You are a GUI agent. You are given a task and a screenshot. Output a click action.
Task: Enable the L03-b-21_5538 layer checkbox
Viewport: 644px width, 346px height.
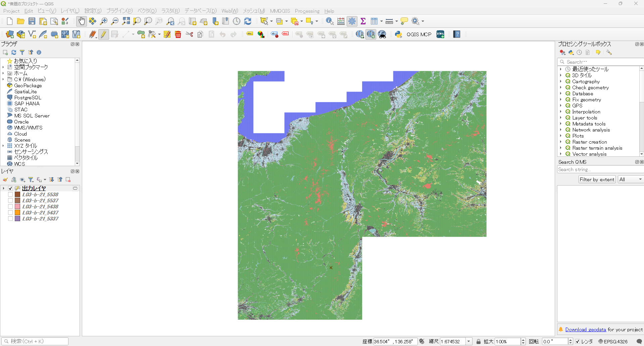[x=10, y=195]
